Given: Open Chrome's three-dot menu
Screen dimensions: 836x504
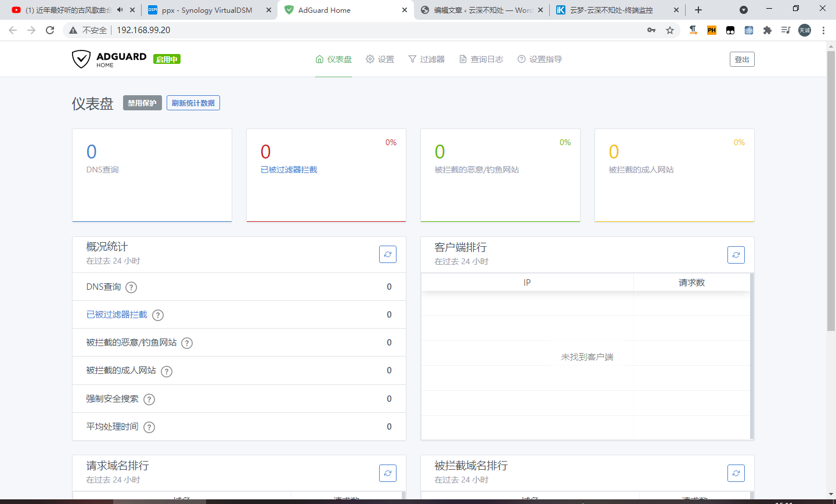Looking at the screenshot, I should [823, 30].
